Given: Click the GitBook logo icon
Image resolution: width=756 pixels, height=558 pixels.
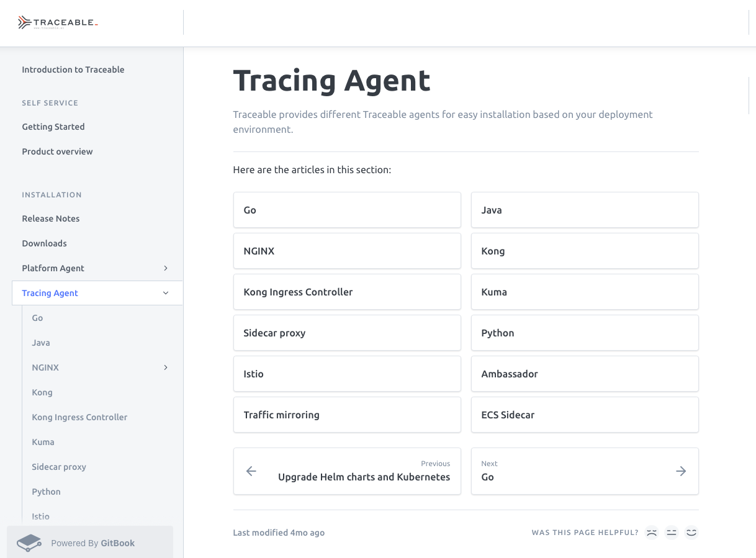Looking at the screenshot, I should click(29, 543).
